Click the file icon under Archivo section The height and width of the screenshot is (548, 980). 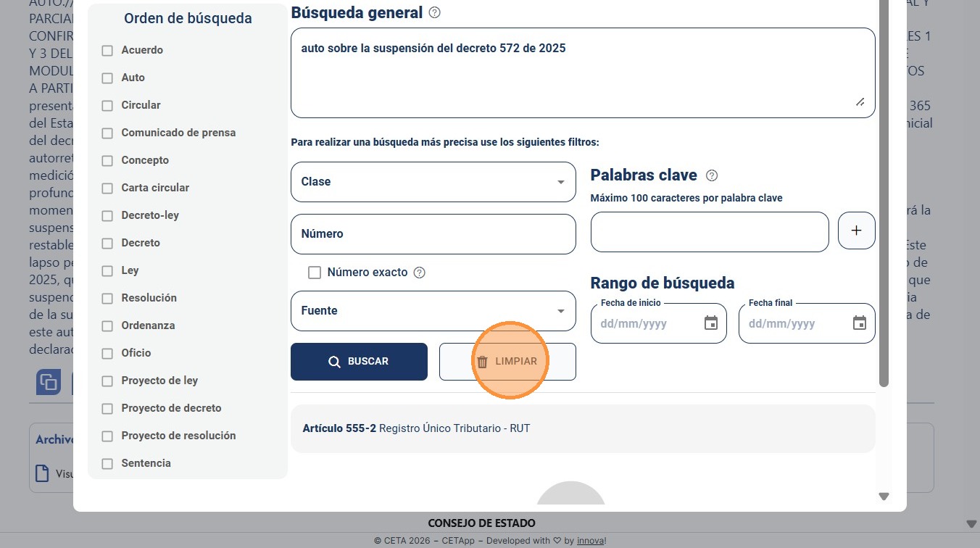tap(43, 473)
